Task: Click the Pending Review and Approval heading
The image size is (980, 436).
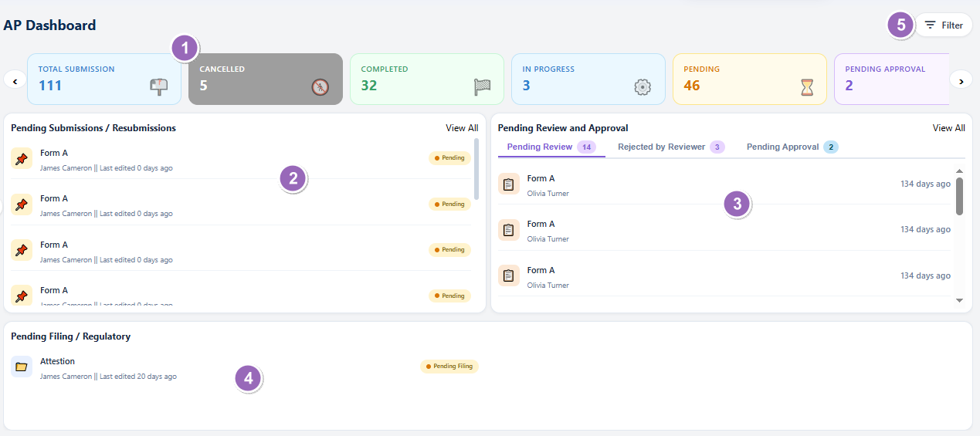Action: click(x=563, y=128)
